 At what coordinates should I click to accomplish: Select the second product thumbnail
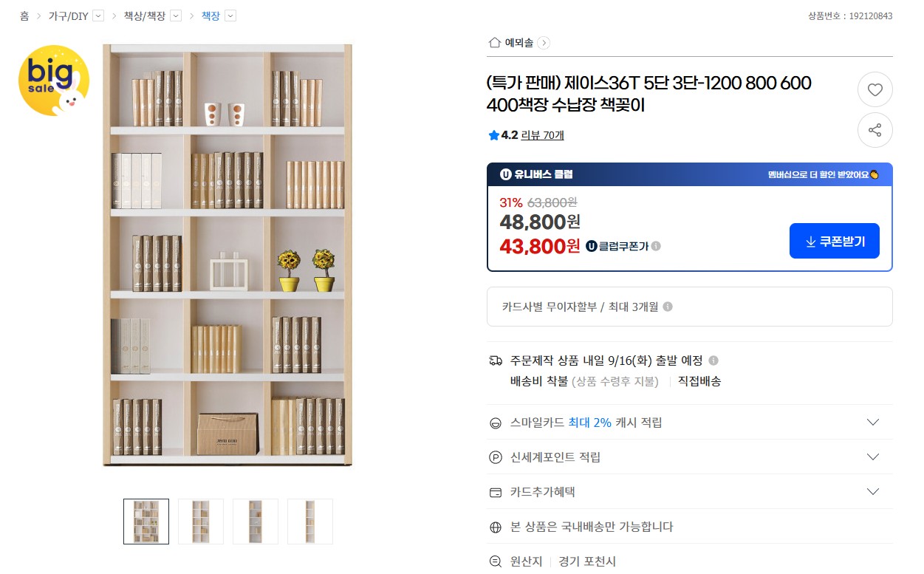(x=201, y=522)
